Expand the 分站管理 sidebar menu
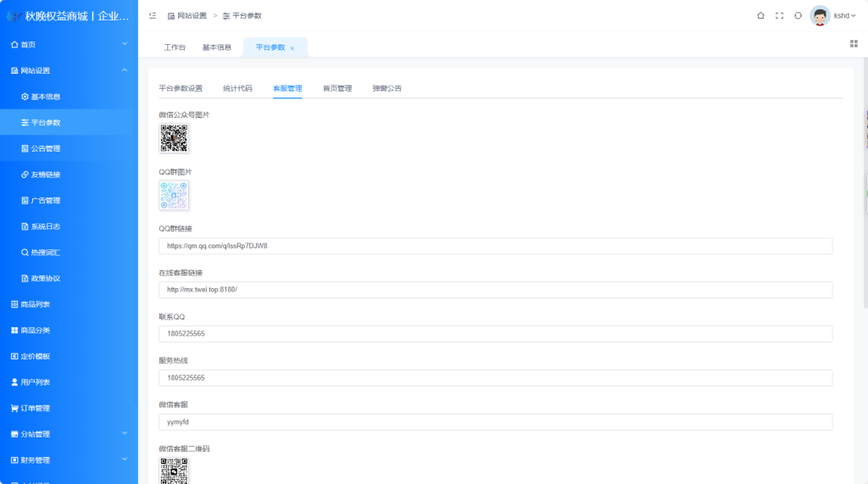The height and width of the screenshot is (484, 868). pos(68,434)
